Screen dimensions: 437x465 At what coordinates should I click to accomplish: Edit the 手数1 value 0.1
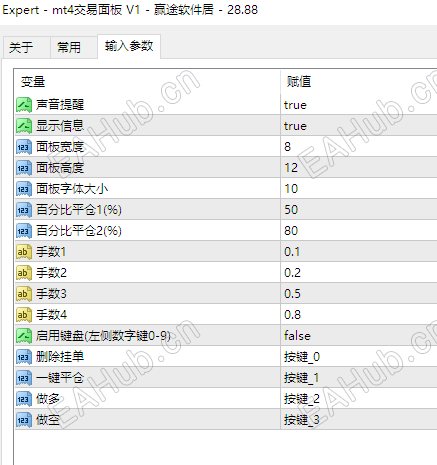click(292, 252)
